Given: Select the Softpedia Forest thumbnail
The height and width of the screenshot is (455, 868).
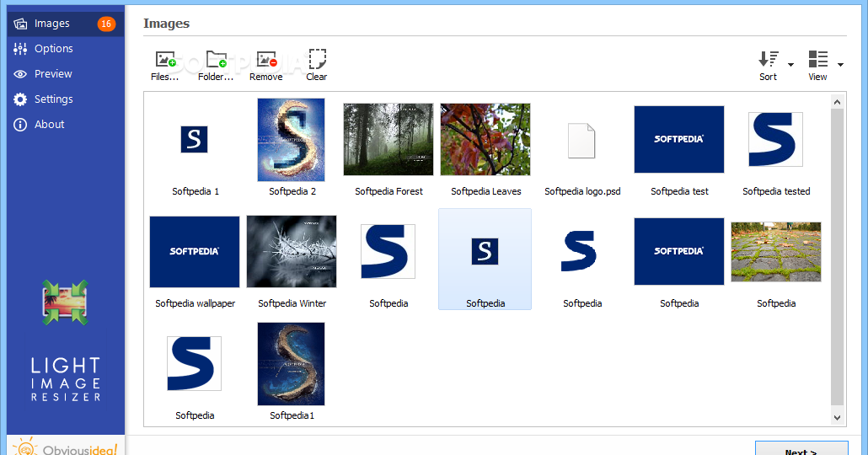Looking at the screenshot, I should click(x=388, y=140).
